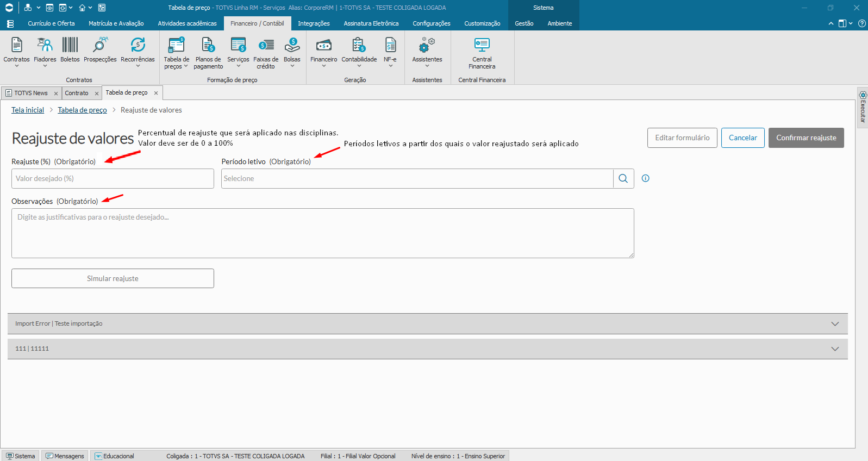Image resolution: width=868 pixels, height=461 pixels.
Task: Click the Editar formulário button
Action: tap(682, 138)
